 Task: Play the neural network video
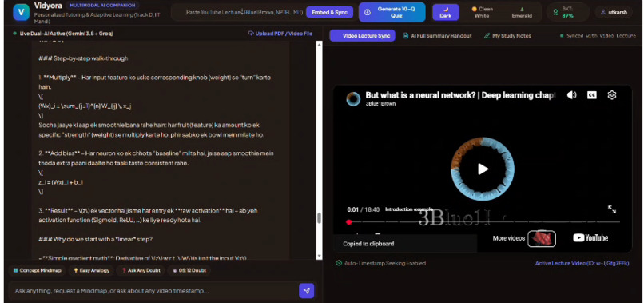click(483, 169)
